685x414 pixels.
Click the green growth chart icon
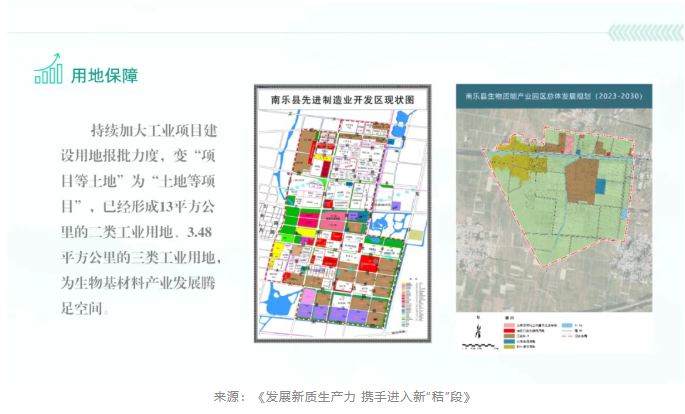[x=48, y=68]
